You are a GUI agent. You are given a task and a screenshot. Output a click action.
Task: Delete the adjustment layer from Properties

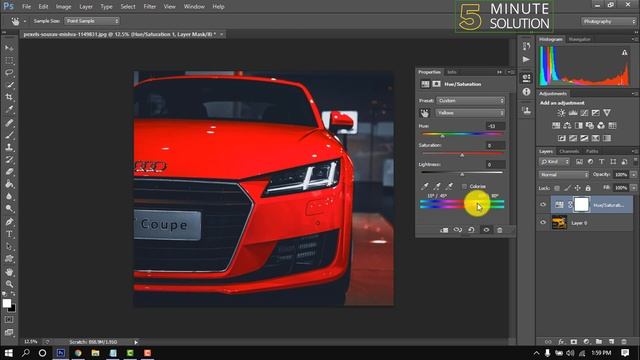(x=500, y=230)
